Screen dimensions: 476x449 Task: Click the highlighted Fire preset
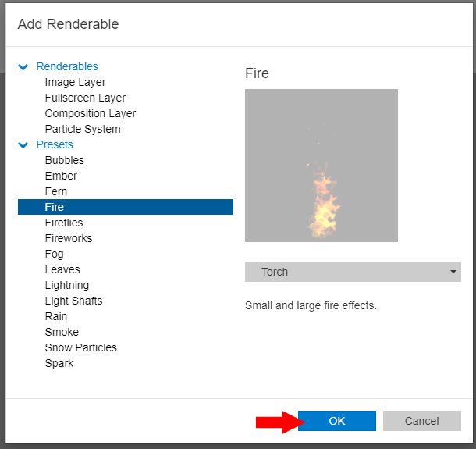pyautogui.click(x=55, y=207)
